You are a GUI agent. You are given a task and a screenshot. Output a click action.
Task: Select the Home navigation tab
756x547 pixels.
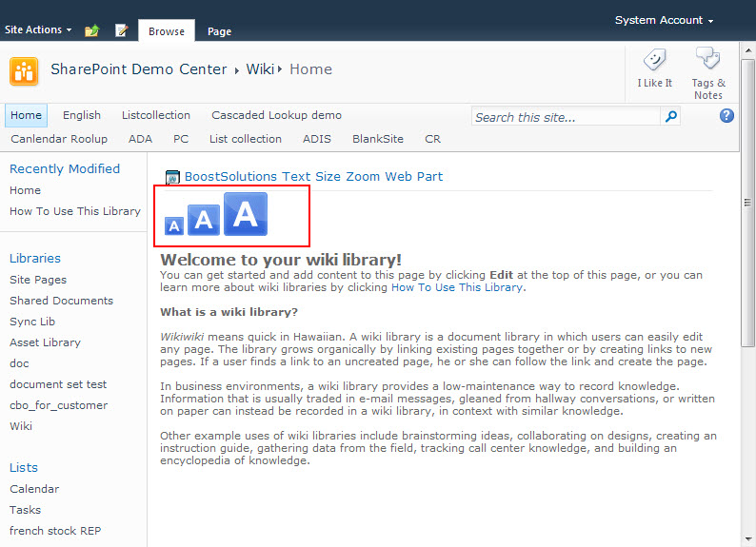click(26, 115)
